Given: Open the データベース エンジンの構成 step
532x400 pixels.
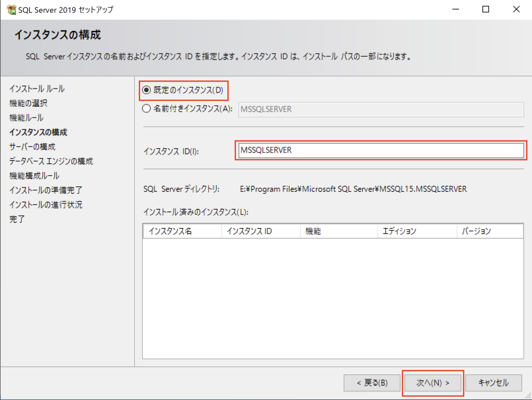Looking at the screenshot, I should coord(51,161).
